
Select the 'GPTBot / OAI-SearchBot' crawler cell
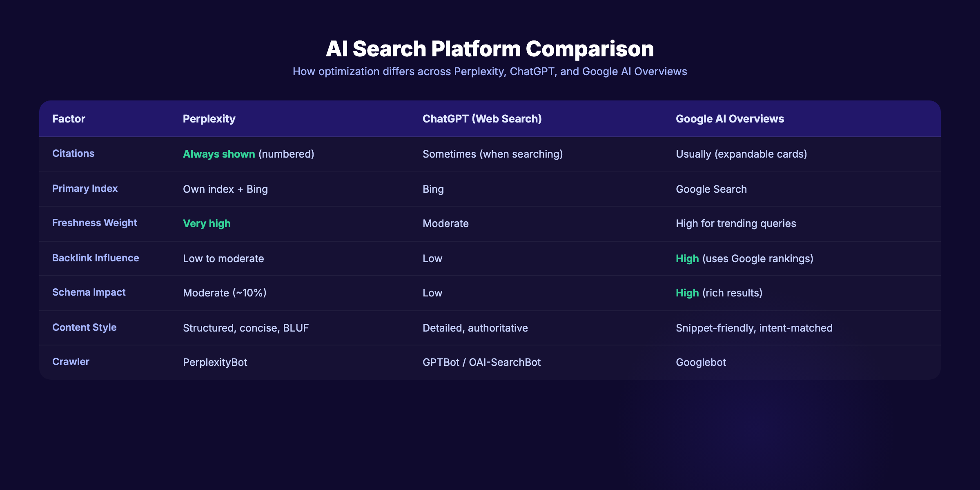pos(482,362)
